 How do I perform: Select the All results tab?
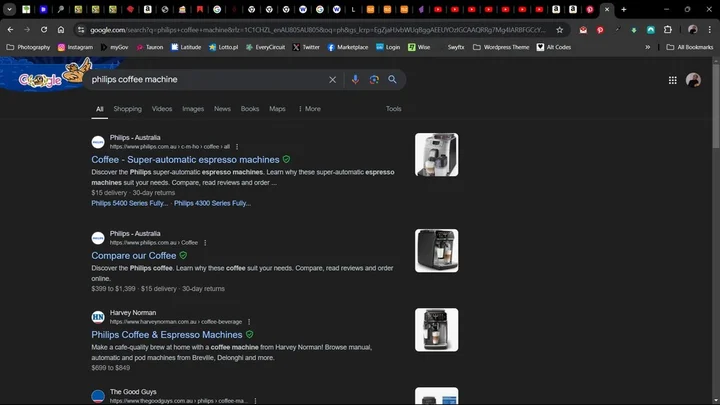click(x=100, y=109)
